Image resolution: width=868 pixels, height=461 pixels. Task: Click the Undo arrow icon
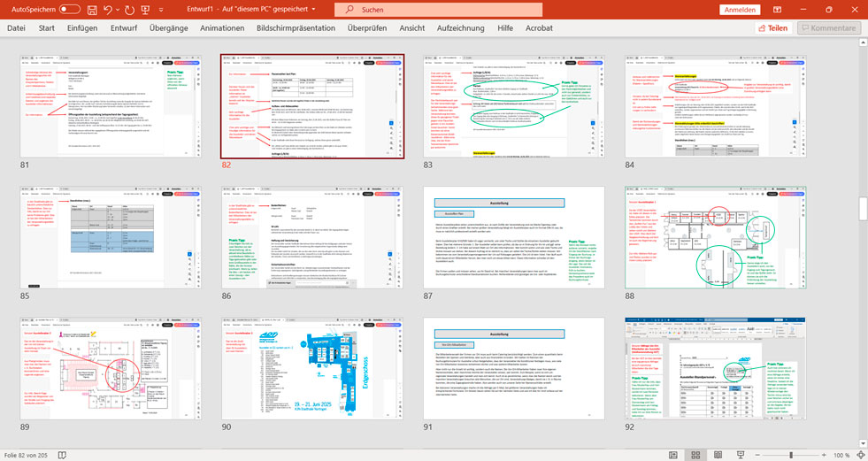[108, 9]
